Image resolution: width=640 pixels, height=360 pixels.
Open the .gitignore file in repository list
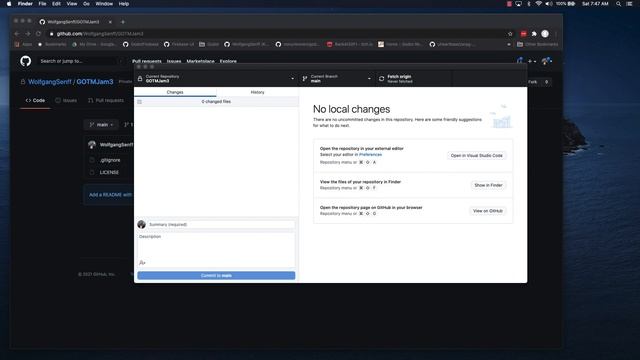pyautogui.click(x=110, y=160)
